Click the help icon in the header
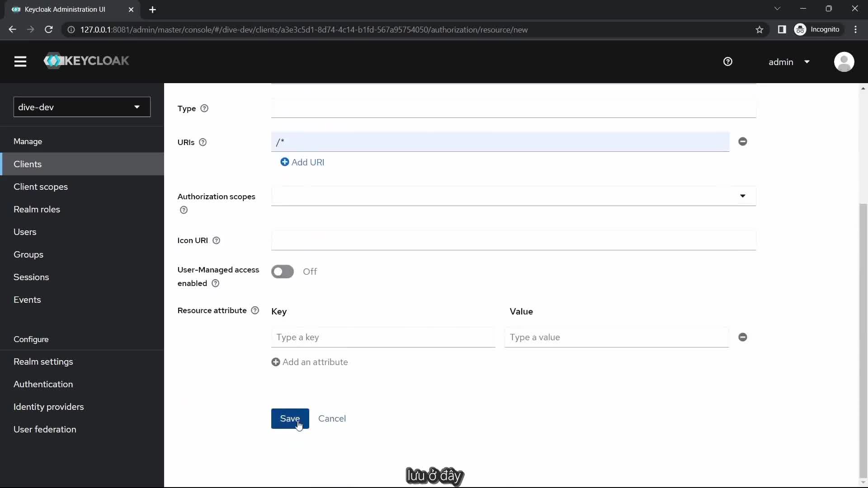This screenshot has width=868, height=488. coord(728,61)
